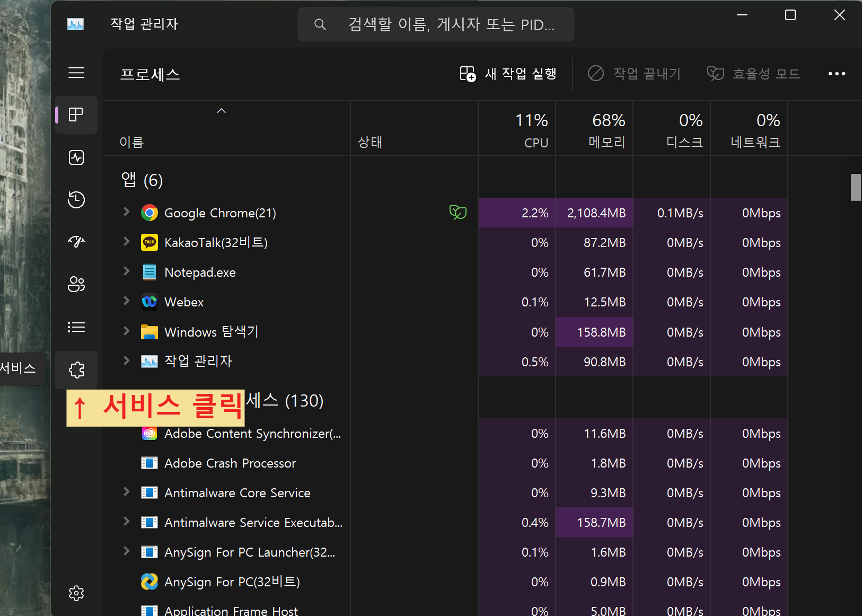The image size is (862, 616).
Task: Open the Startup apps sidebar tab
Action: pyautogui.click(x=76, y=242)
